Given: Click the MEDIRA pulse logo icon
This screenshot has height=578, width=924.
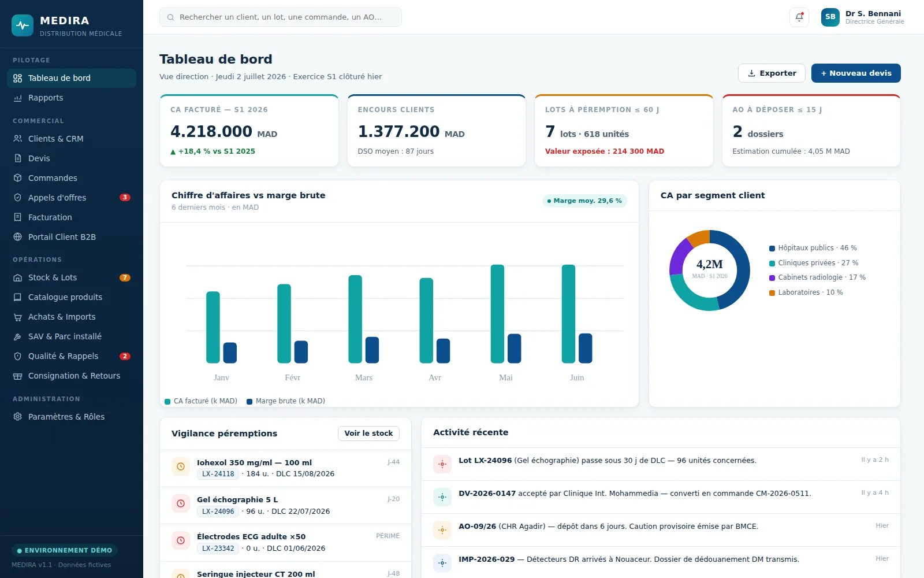Looking at the screenshot, I should click(x=23, y=25).
